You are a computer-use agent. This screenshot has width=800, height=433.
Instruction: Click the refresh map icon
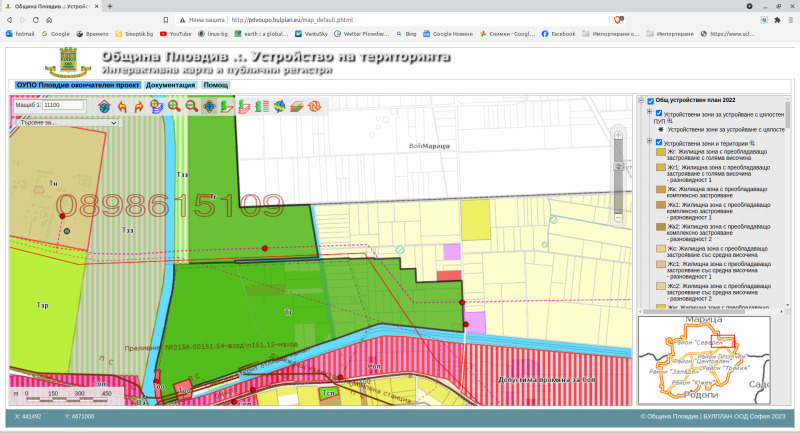[314, 105]
